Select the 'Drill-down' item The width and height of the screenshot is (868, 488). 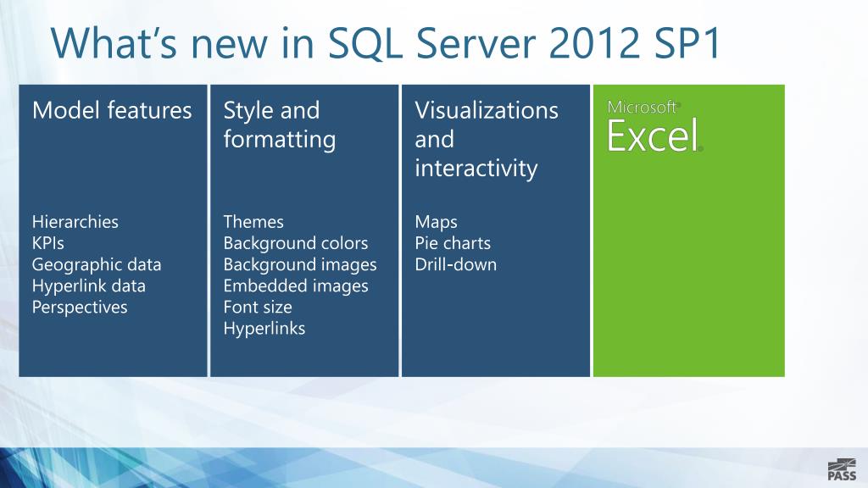pos(455,264)
